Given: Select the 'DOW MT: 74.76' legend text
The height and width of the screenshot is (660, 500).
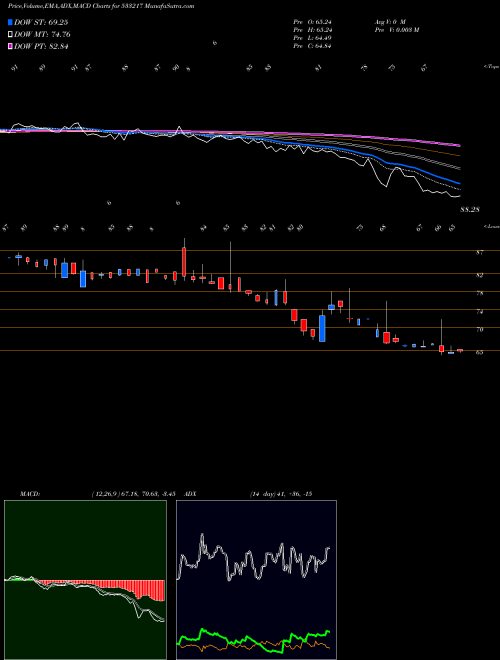Looking at the screenshot, I should coord(42,35).
